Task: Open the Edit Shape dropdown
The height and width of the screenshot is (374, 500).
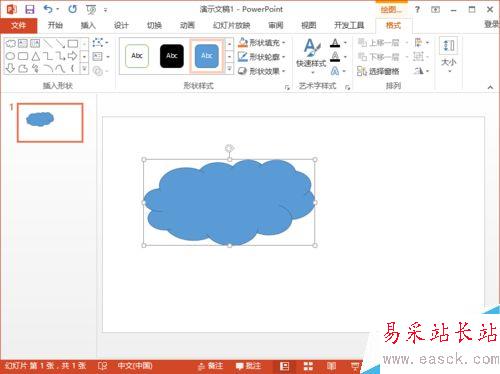Action: [100, 42]
